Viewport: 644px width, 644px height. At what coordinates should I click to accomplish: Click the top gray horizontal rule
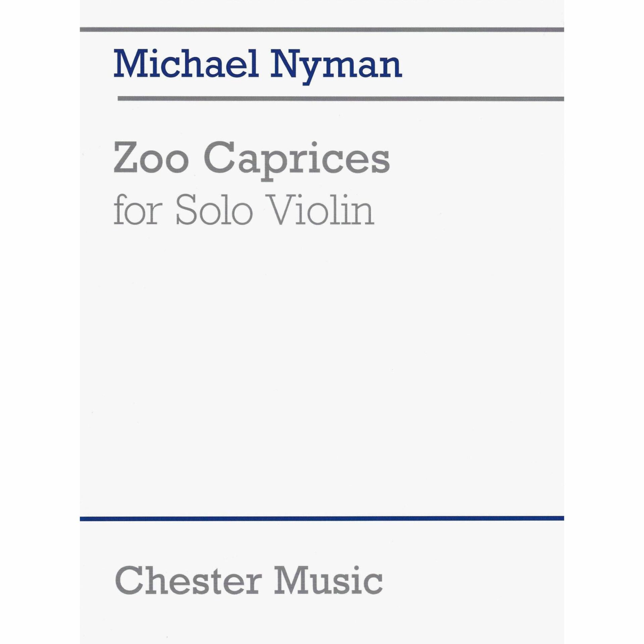pos(322,30)
